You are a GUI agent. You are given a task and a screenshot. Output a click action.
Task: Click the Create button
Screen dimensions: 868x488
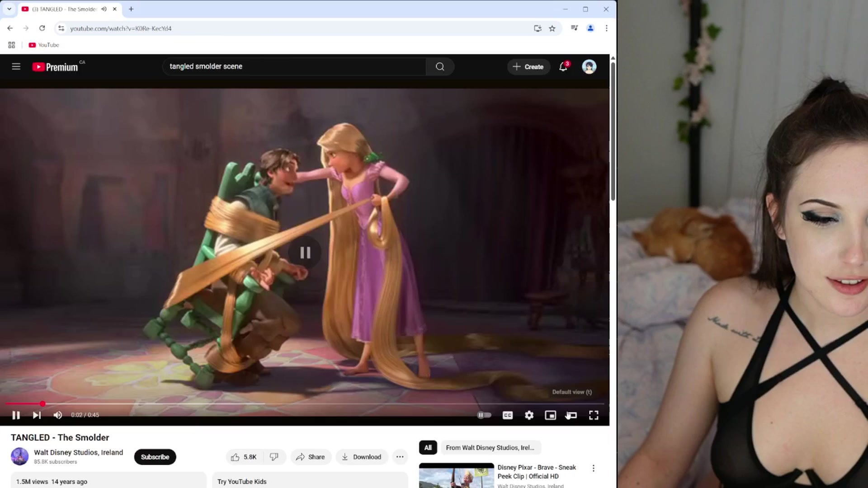coord(528,67)
